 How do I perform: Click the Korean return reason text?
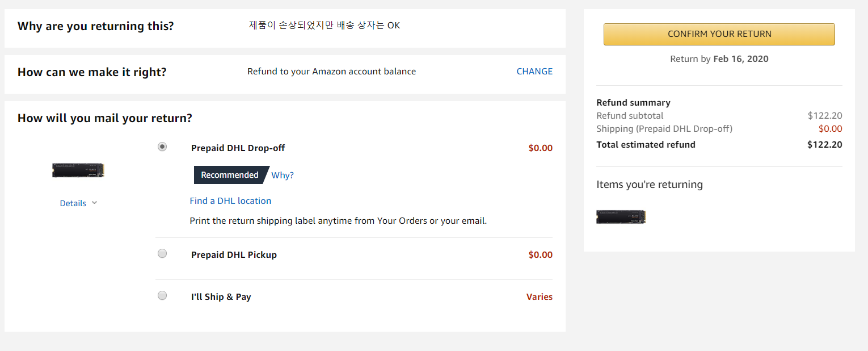pyautogui.click(x=324, y=26)
